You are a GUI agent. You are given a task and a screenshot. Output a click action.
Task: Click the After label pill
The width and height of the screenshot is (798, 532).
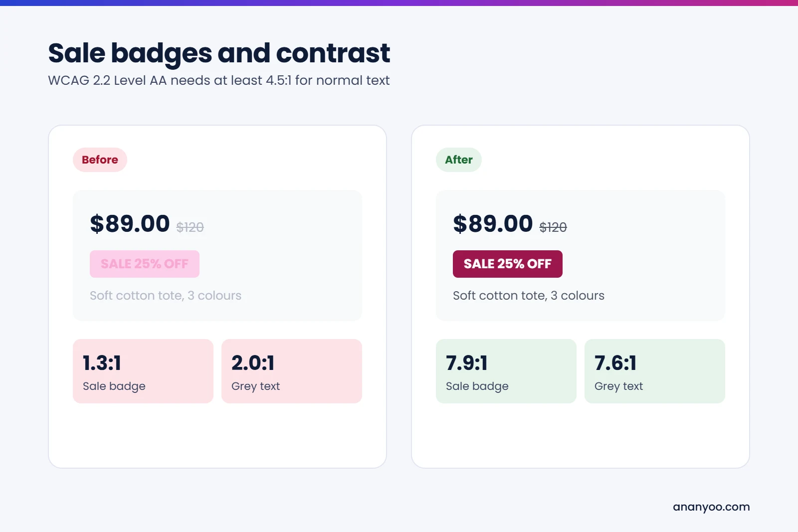pos(459,160)
